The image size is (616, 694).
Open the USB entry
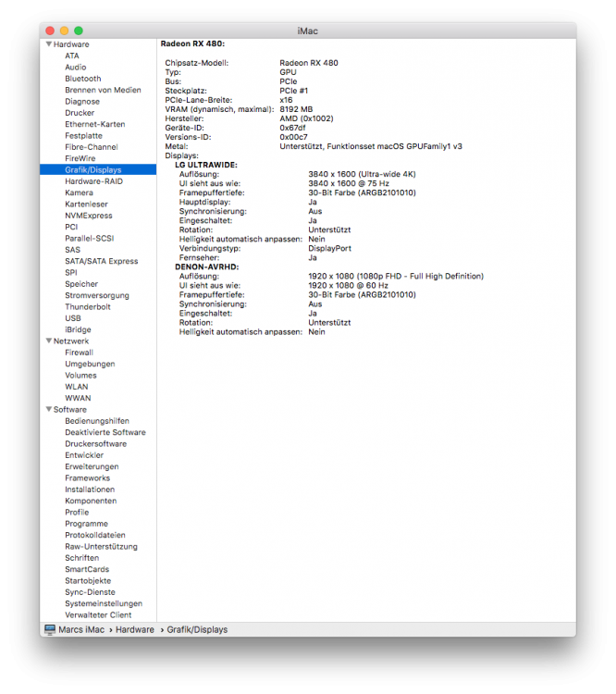[72, 318]
